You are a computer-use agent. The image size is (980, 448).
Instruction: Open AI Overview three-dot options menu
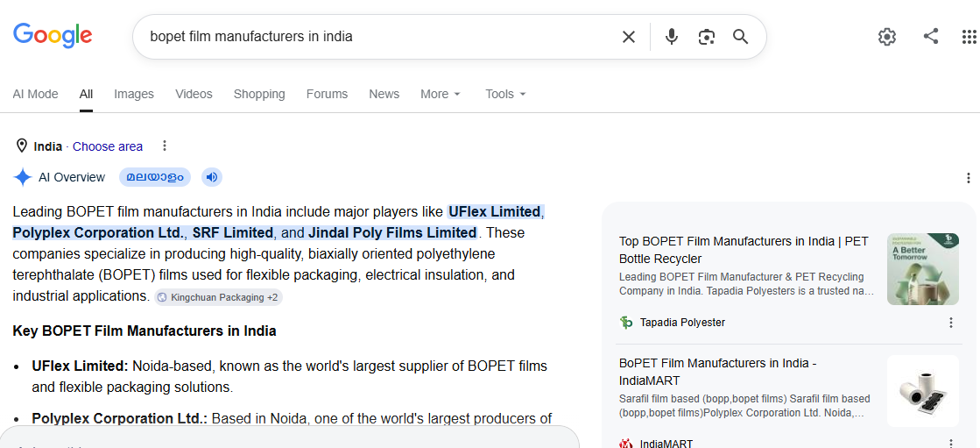pyautogui.click(x=968, y=178)
